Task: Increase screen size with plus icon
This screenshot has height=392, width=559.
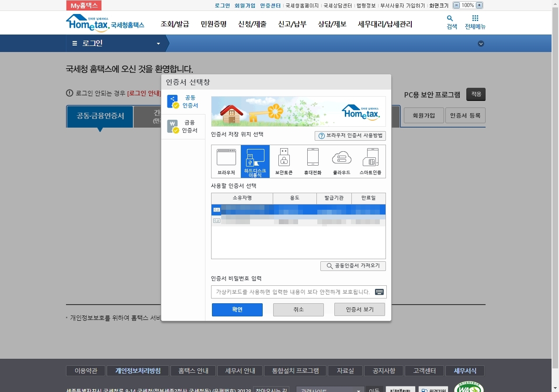Action: click(x=479, y=5)
